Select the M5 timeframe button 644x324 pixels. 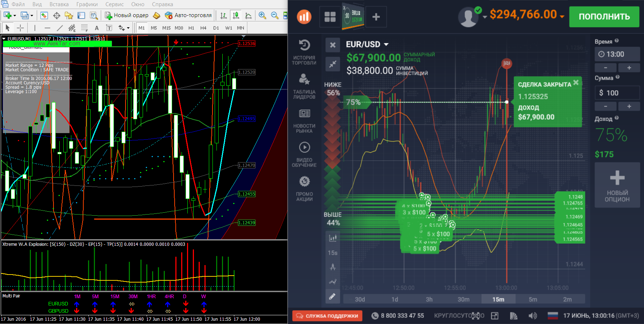154,28
